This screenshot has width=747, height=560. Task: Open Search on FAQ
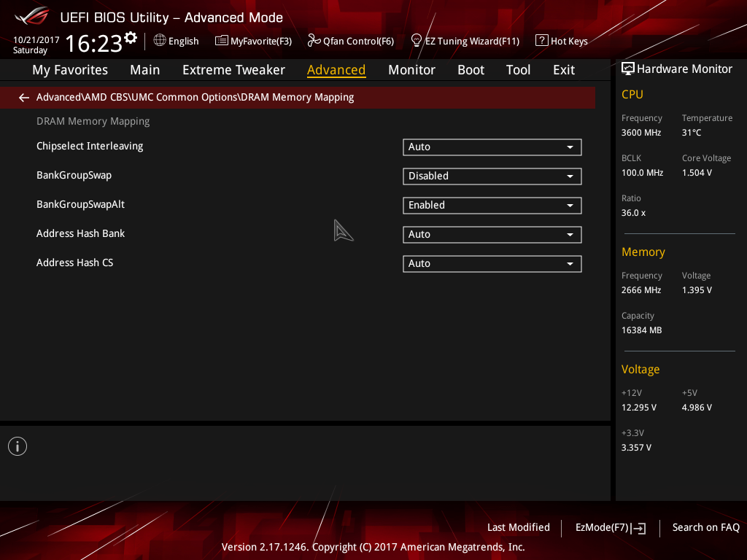click(706, 528)
